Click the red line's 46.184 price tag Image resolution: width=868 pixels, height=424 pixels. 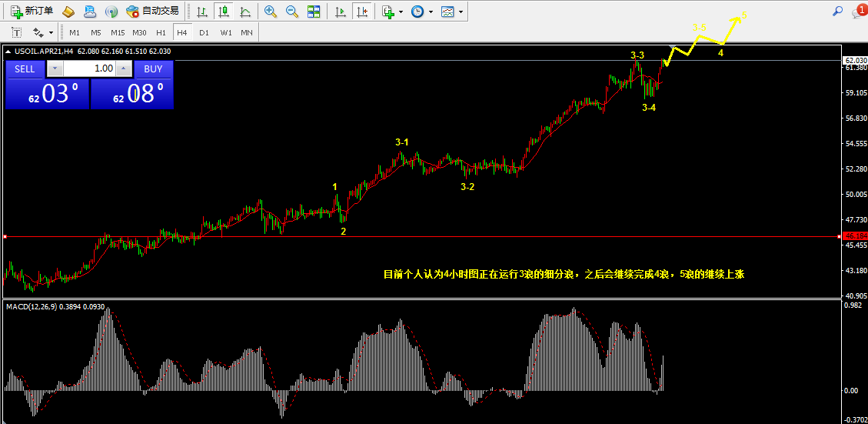[x=855, y=236]
